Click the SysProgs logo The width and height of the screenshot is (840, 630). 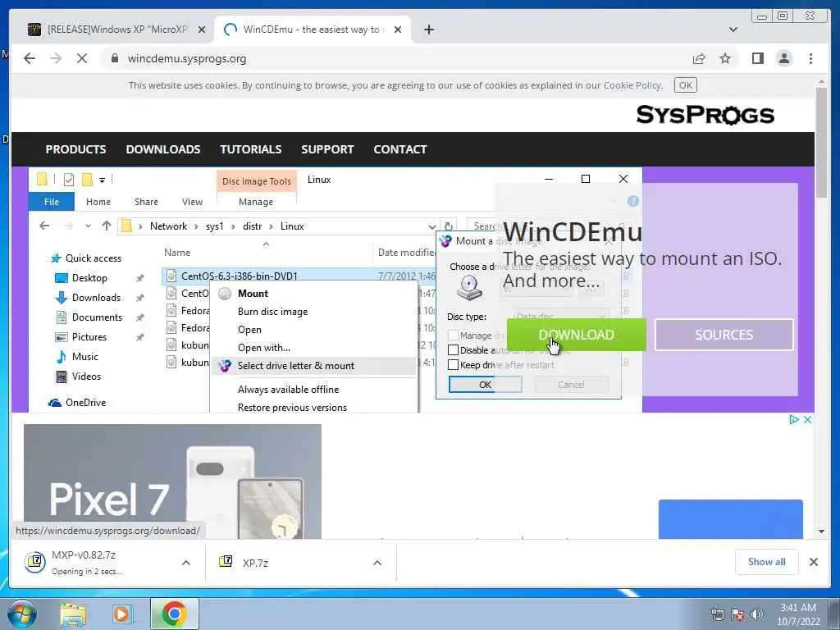[x=705, y=115]
